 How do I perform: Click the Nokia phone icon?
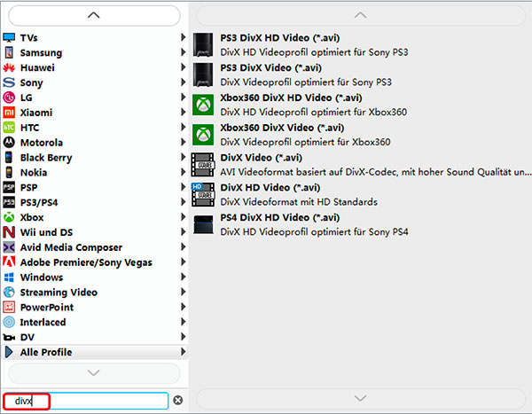(x=9, y=172)
